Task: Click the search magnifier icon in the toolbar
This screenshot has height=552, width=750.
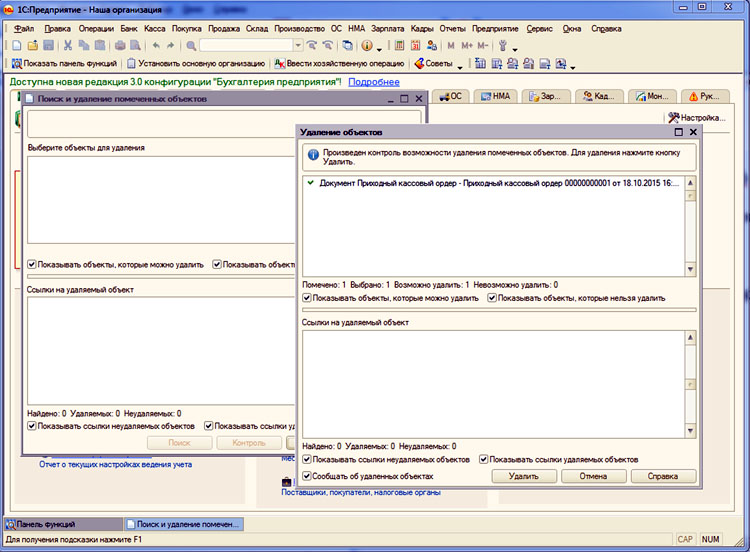Action: pos(191,46)
